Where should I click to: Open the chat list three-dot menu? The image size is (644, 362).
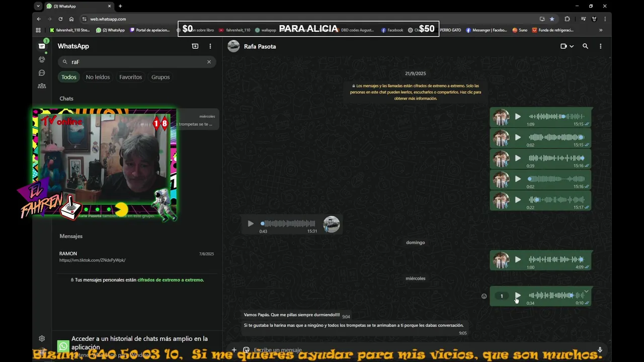coord(210,46)
